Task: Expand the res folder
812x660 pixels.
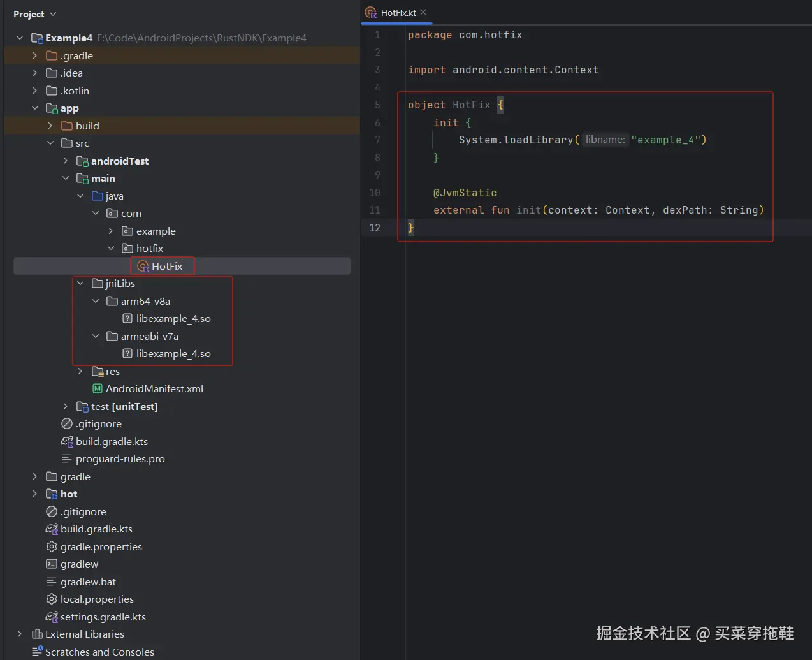Action: click(80, 371)
